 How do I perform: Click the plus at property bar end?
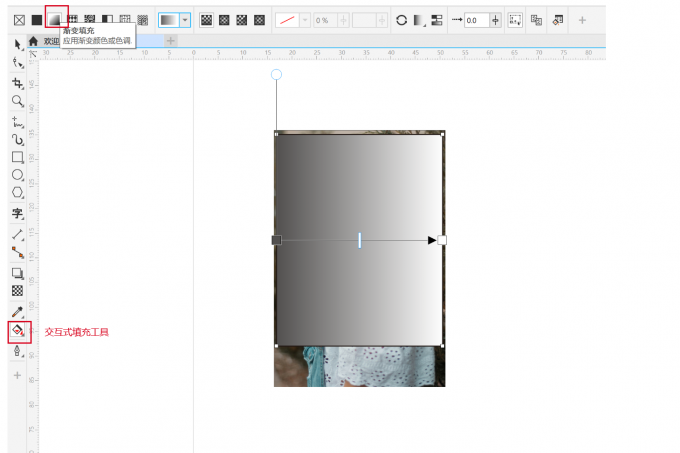pyautogui.click(x=582, y=20)
